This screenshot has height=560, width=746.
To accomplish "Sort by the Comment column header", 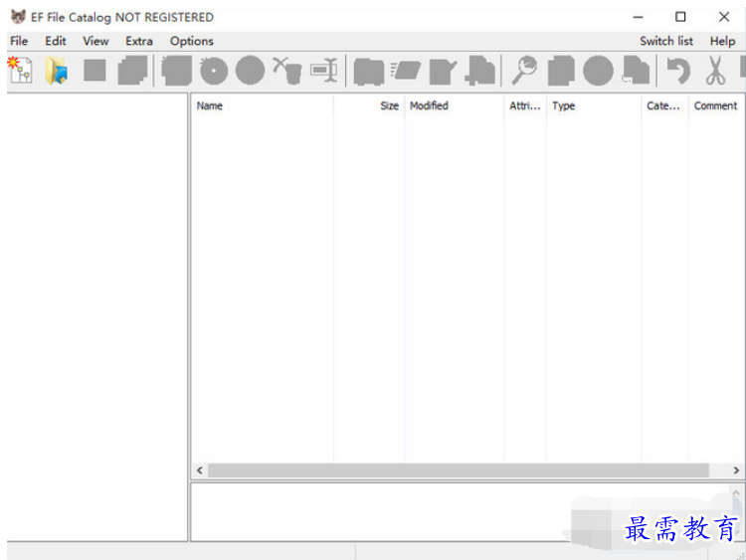I will pyautogui.click(x=715, y=105).
